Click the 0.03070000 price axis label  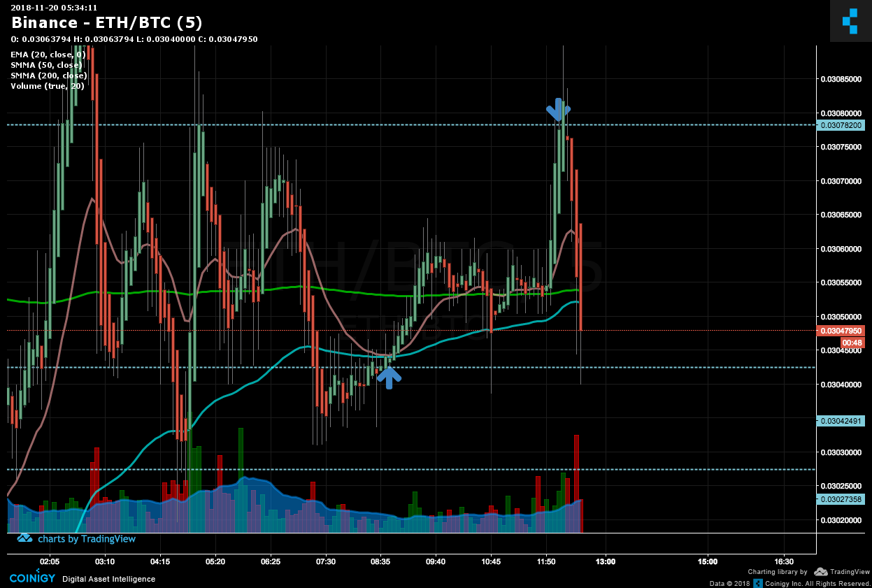coord(842,181)
